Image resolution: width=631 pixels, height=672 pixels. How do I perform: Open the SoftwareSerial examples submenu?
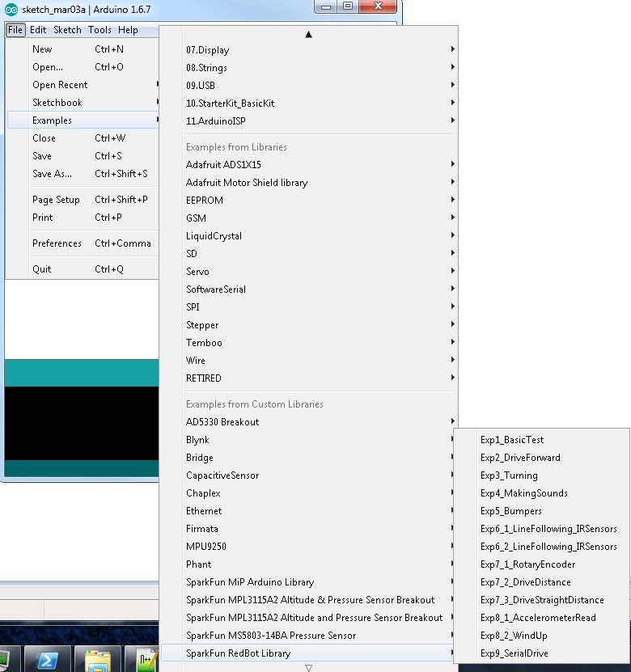(x=309, y=290)
